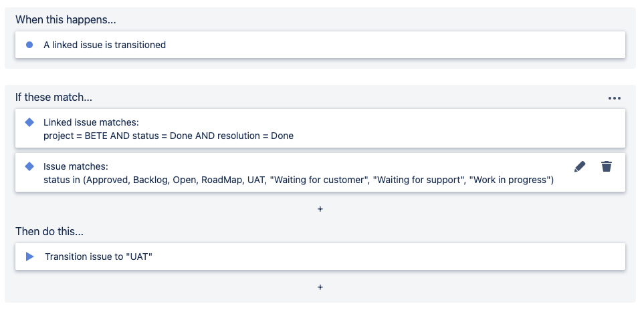The width and height of the screenshot is (644, 310).
Task: Open the three-dots menu for conditions
Action: pos(615,98)
